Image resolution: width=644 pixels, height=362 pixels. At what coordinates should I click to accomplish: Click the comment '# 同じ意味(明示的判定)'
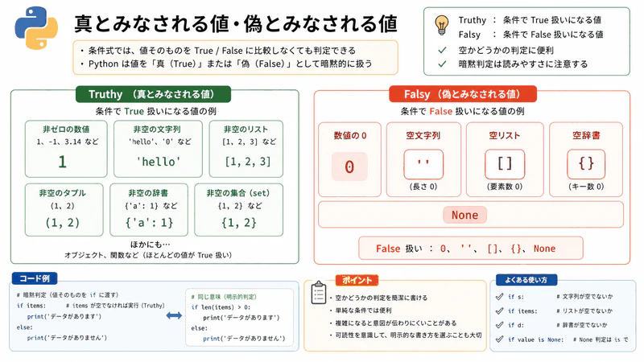[x=224, y=297]
